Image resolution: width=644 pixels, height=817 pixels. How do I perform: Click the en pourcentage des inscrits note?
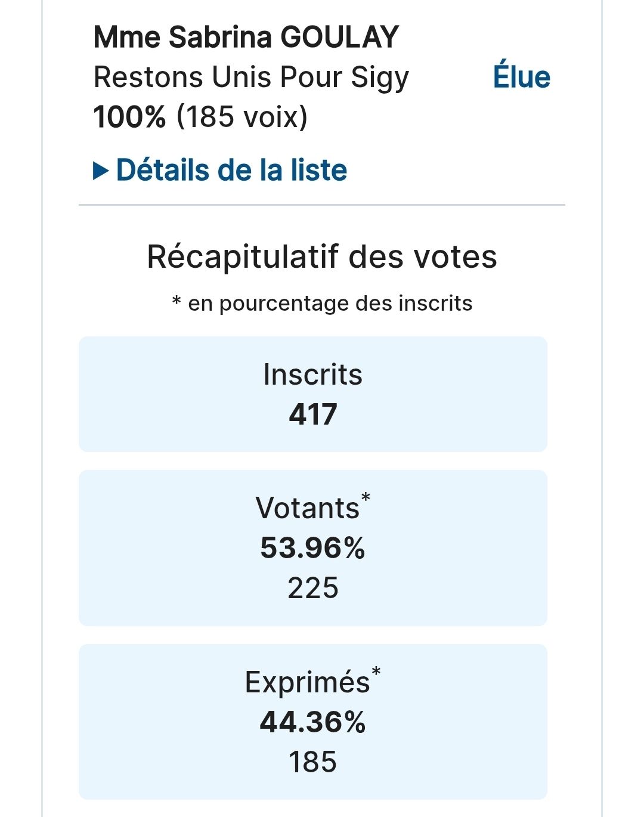(330, 303)
